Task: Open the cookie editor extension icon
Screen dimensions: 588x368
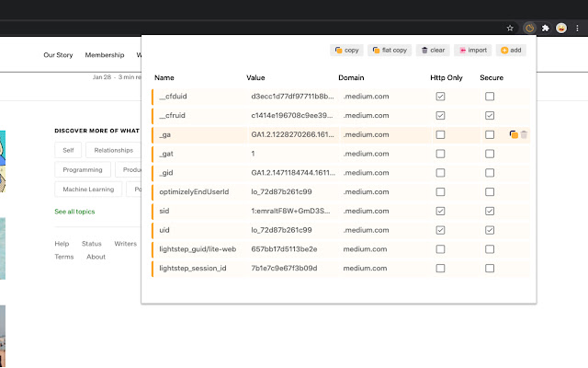Action: pyautogui.click(x=529, y=28)
